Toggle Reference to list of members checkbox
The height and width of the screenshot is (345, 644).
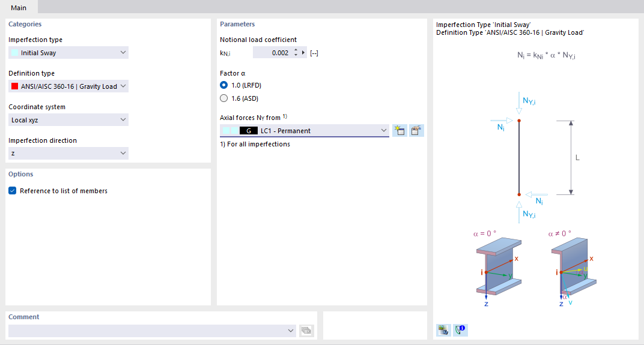(x=13, y=191)
